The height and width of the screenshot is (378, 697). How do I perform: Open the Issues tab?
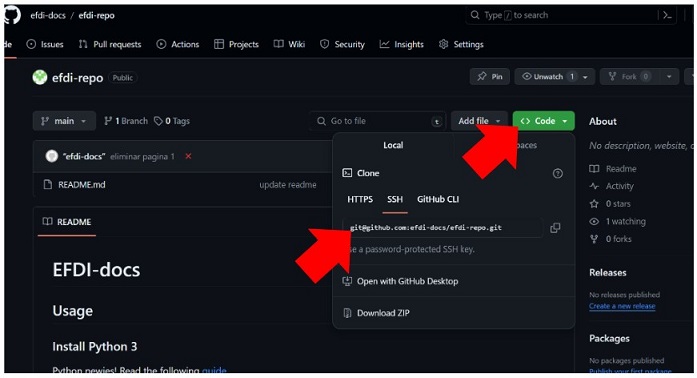45,44
